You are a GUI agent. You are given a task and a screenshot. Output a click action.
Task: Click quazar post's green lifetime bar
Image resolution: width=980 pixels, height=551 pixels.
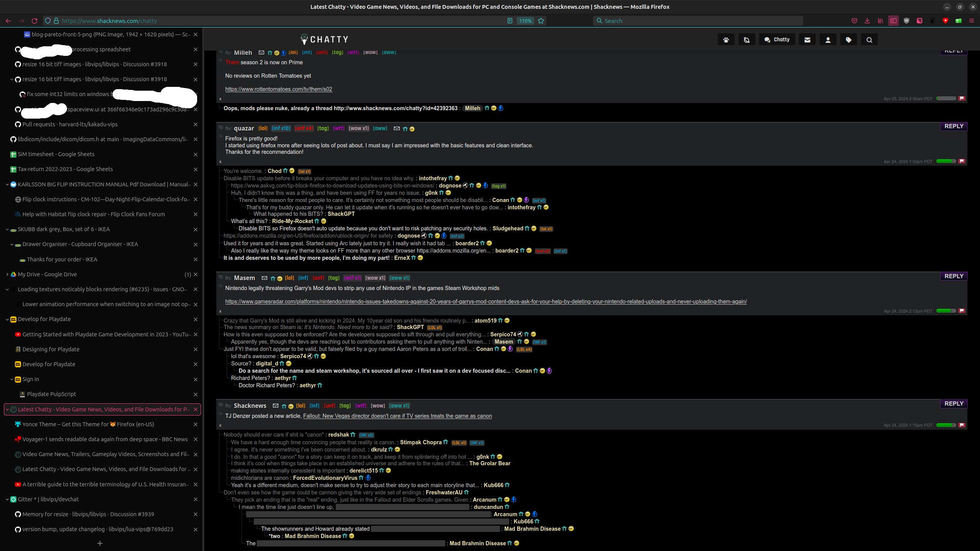point(946,161)
